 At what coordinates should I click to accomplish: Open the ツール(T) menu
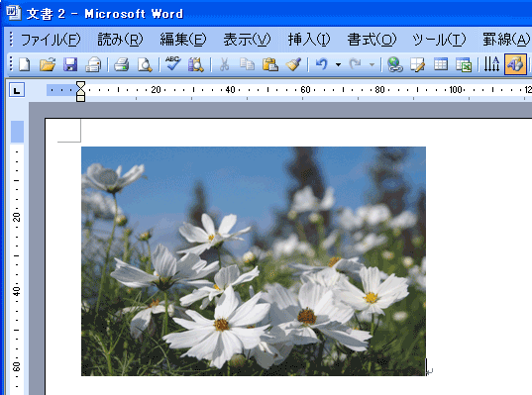coord(440,40)
